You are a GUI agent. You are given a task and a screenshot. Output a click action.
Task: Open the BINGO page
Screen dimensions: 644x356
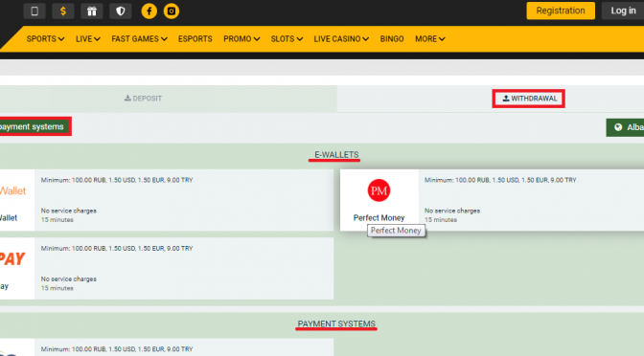392,39
